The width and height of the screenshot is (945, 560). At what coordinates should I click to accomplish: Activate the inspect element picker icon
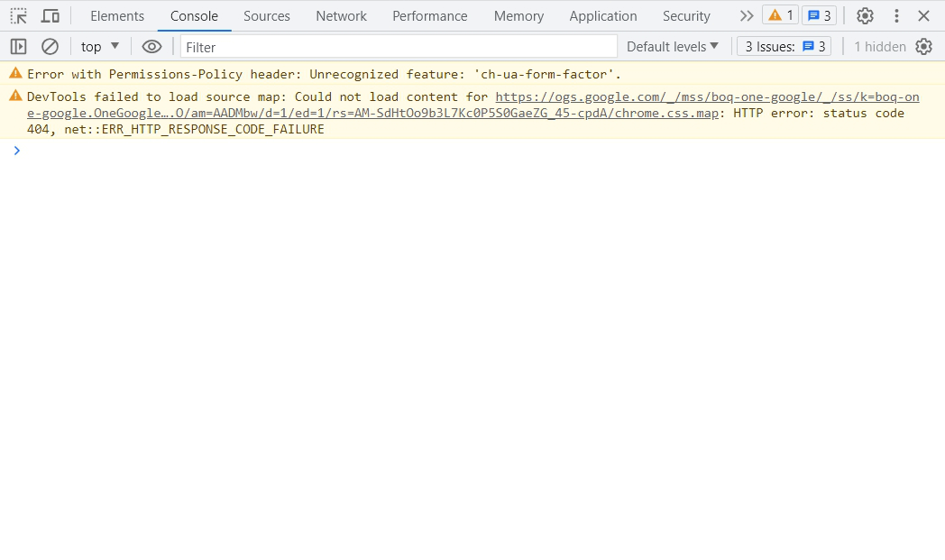tap(19, 15)
